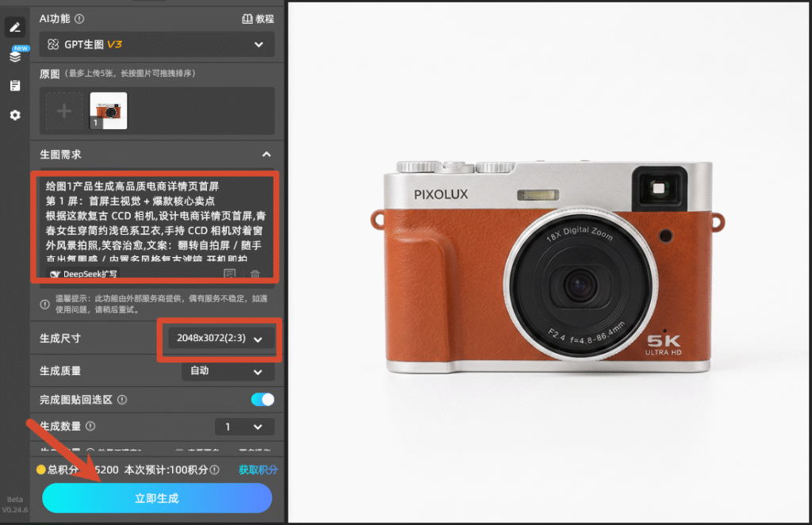Image resolution: width=812 pixels, height=525 pixels.
Task: Open the layers stack icon marked NEW
Action: pyautogui.click(x=16, y=56)
